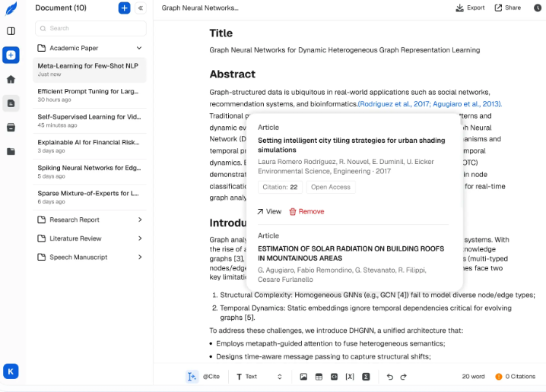Image resolution: width=546 pixels, height=392 pixels.
Task: Insert a variable with the [x] icon
Action: pos(350,377)
